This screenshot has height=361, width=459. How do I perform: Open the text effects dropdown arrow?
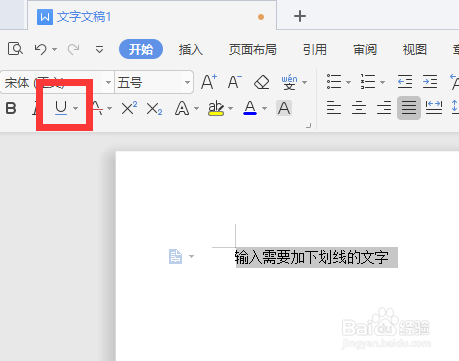tap(196, 108)
